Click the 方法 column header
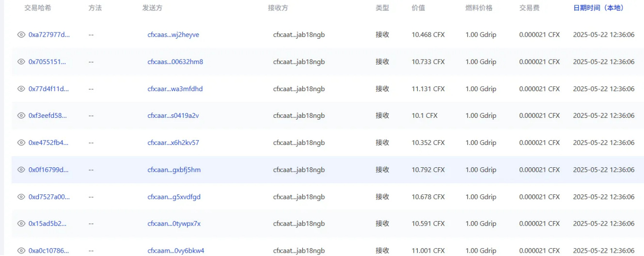This screenshot has height=256, width=644. (95, 8)
